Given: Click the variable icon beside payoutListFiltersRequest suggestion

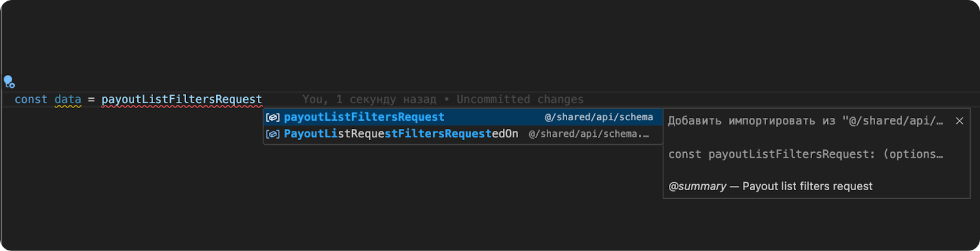Looking at the screenshot, I should coord(273,117).
